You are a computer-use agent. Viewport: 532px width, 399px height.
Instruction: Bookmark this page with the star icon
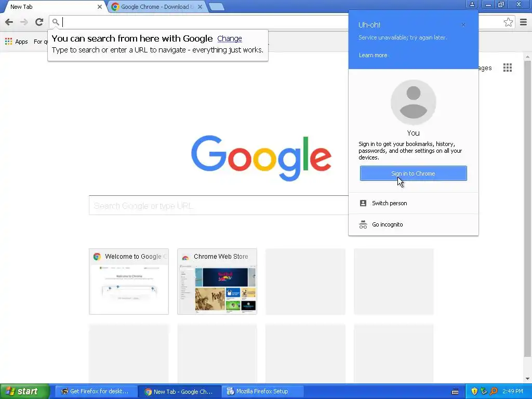coord(508,22)
